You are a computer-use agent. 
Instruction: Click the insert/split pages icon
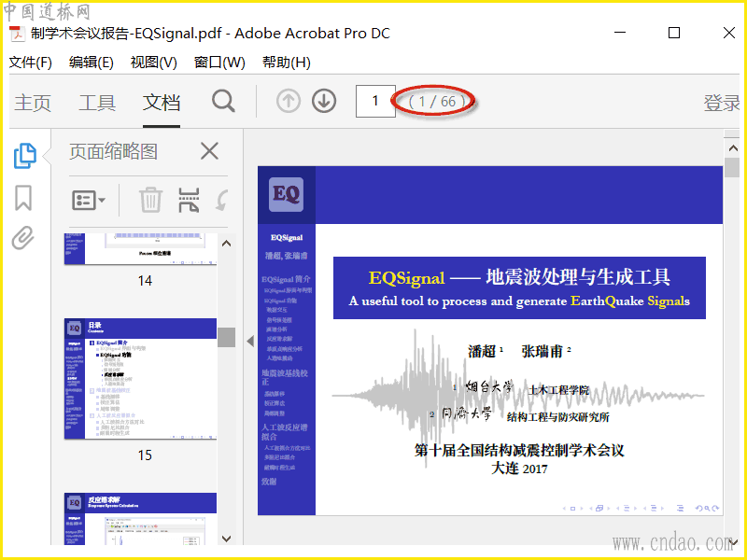click(189, 200)
